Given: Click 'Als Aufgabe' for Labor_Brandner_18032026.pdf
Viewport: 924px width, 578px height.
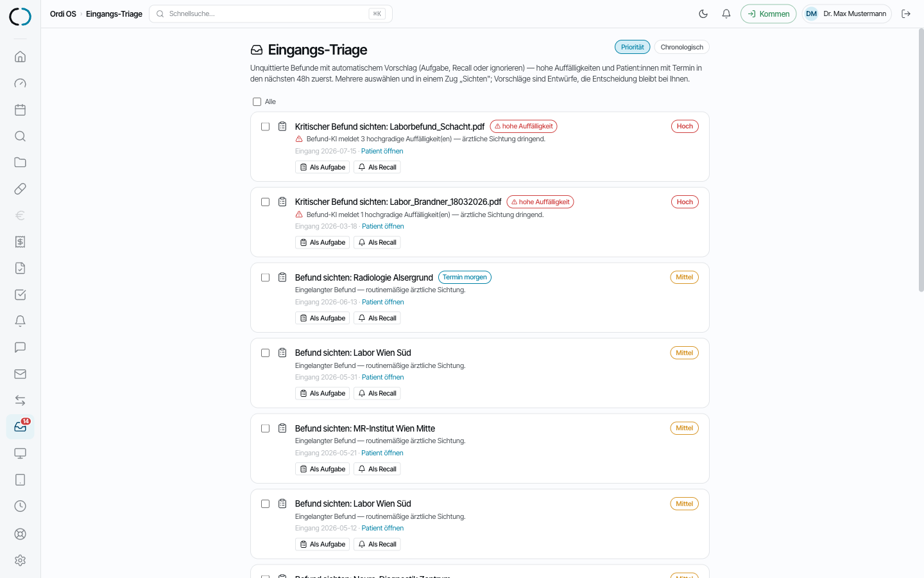Looking at the screenshot, I should click(x=322, y=242).
